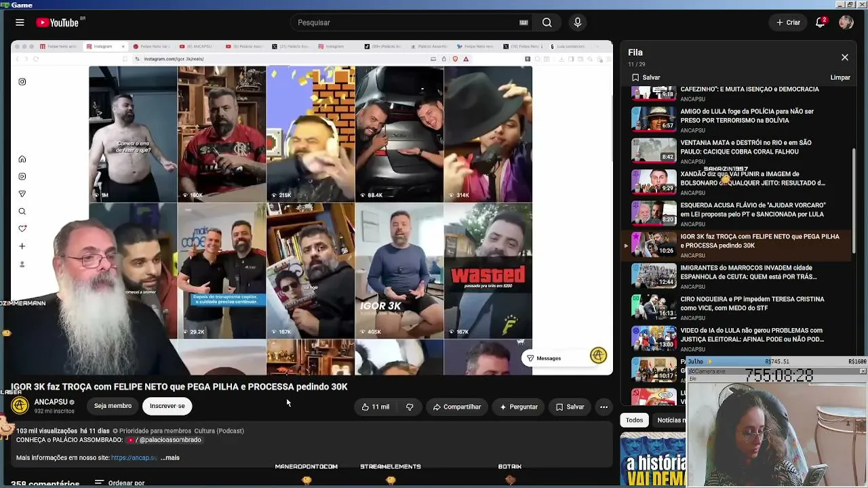Open the ANCAPSU channel name

point(50,402)
